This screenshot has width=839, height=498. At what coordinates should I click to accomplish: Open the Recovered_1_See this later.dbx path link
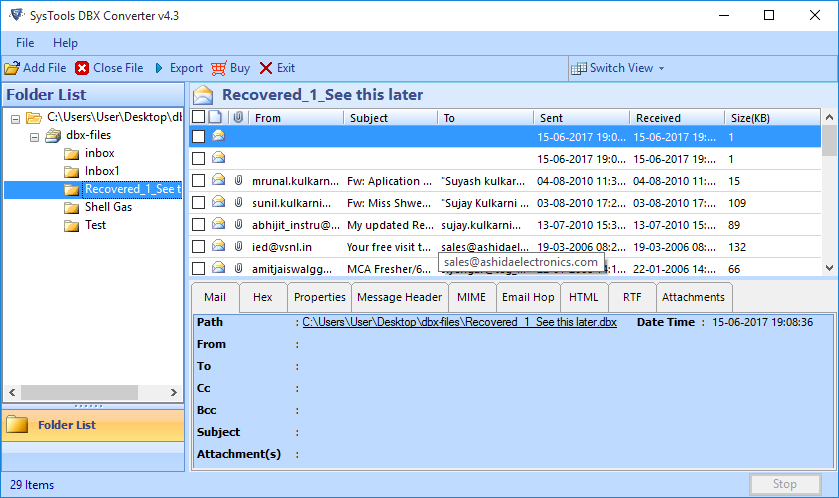point(460,322)
